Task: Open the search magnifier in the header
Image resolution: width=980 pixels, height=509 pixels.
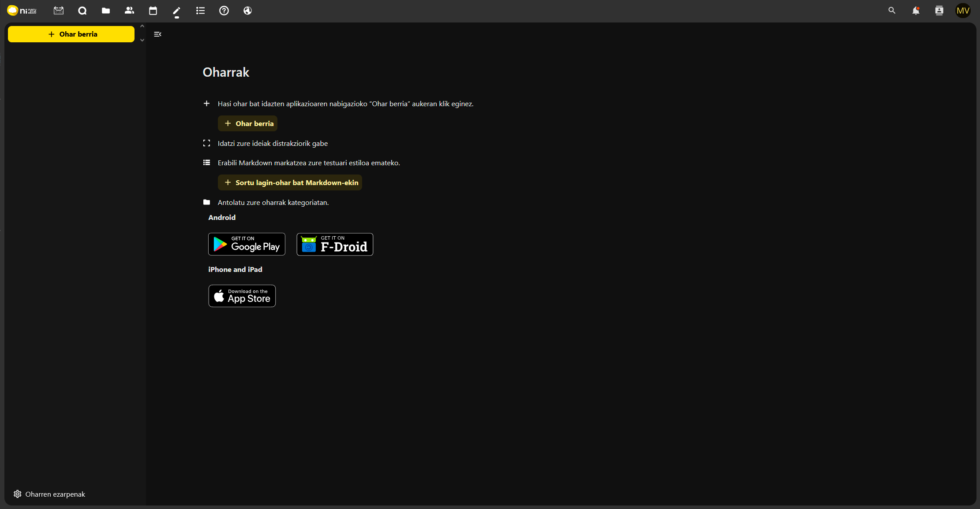Action: 892,11
